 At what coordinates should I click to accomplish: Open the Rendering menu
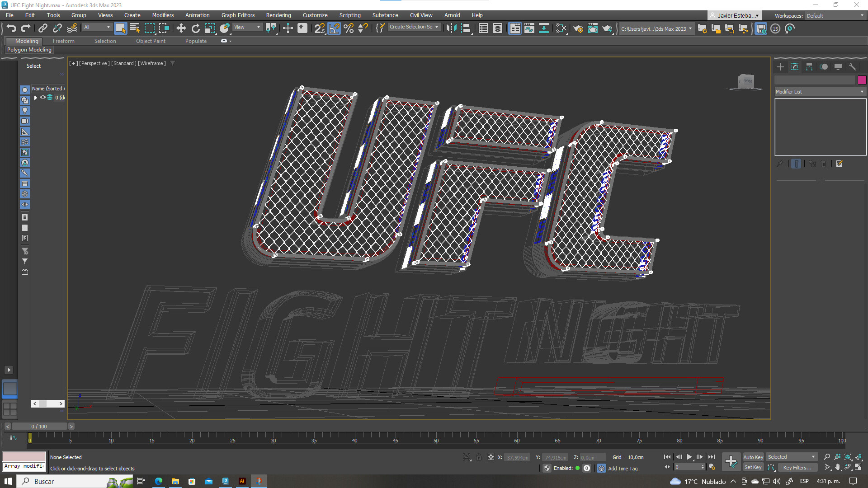click(278, 15)
